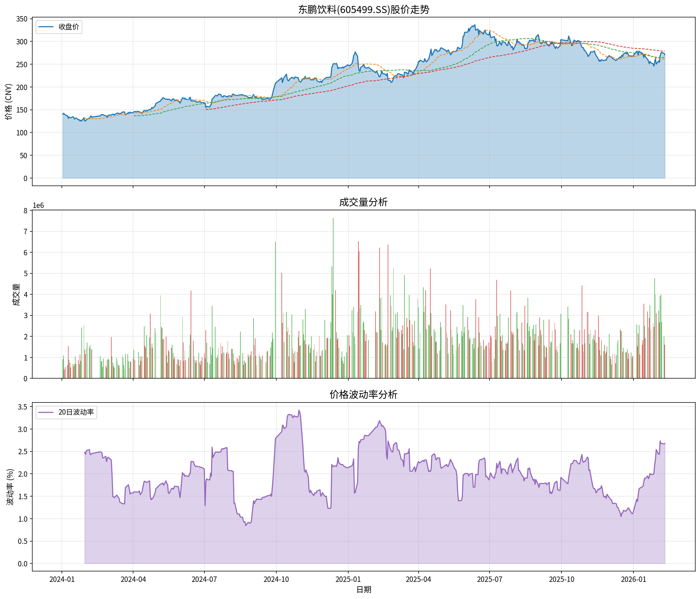The image size is (700, 599).
Task: Click the 3.5 tick on volatility axis
Action: (23, 407)
